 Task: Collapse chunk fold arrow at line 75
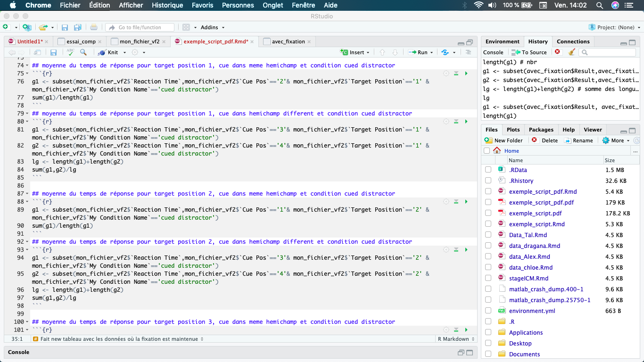click(27, 74)
